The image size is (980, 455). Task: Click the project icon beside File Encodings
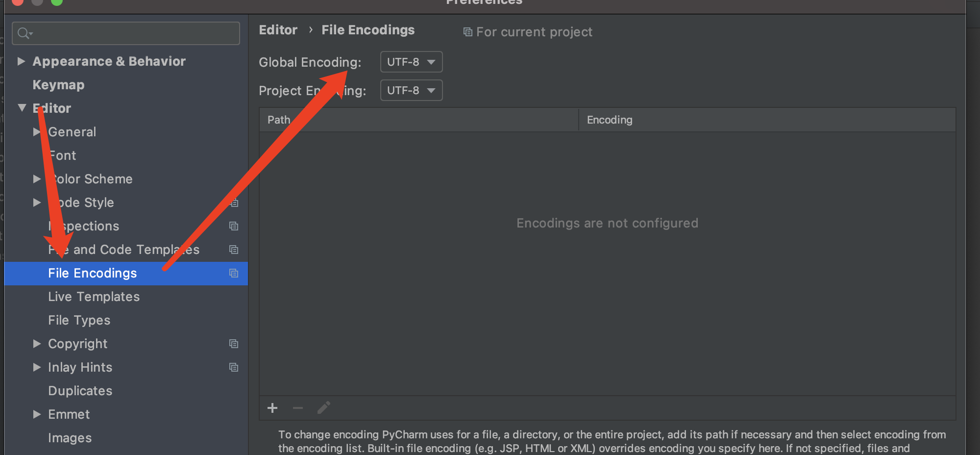coord(234,273)
